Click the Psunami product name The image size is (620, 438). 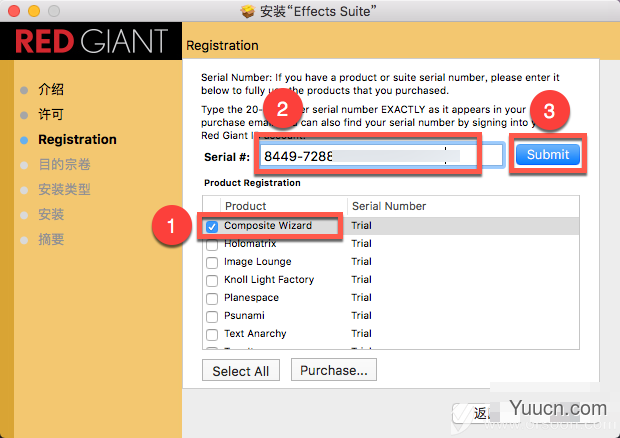coord(244,315)
